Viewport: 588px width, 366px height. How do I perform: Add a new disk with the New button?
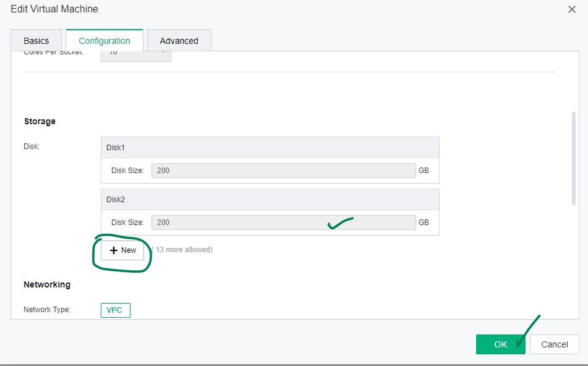pos(122,250)
